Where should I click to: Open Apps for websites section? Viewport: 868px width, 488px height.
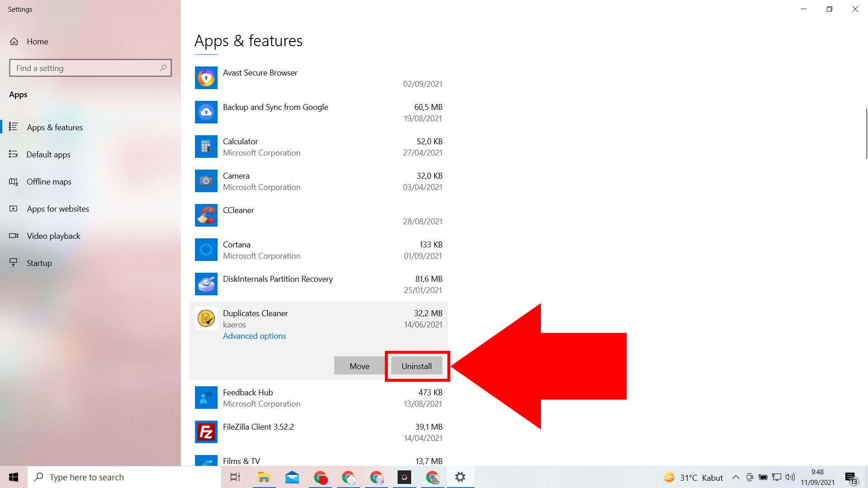(90, 209)
